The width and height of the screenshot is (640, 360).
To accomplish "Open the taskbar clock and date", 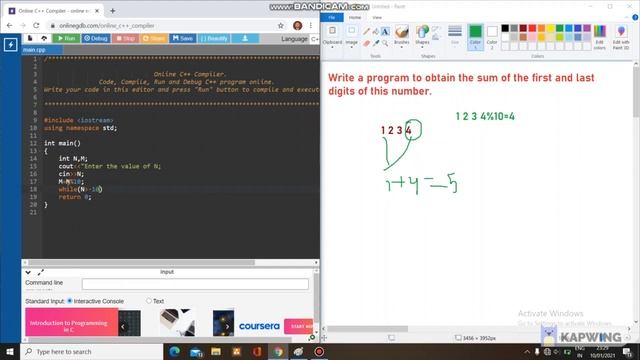I will point(602,352).
